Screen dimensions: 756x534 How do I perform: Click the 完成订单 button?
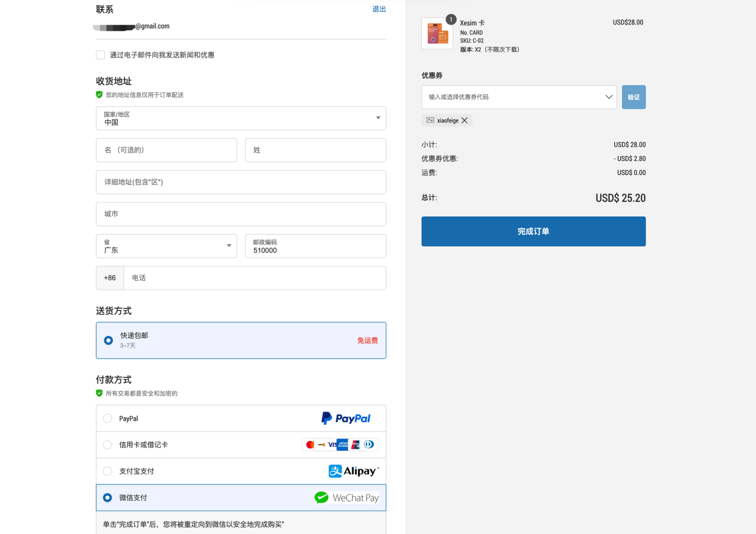[533, 231]
